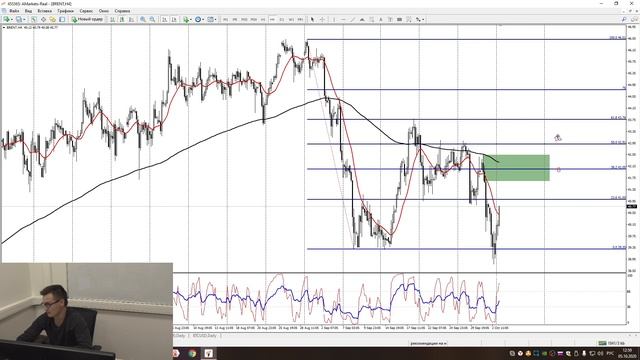Switch timeframe to H1

coord(263,19)
